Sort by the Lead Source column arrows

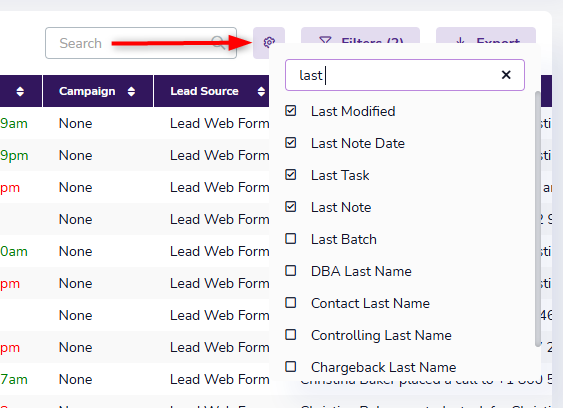click(261, 91)
